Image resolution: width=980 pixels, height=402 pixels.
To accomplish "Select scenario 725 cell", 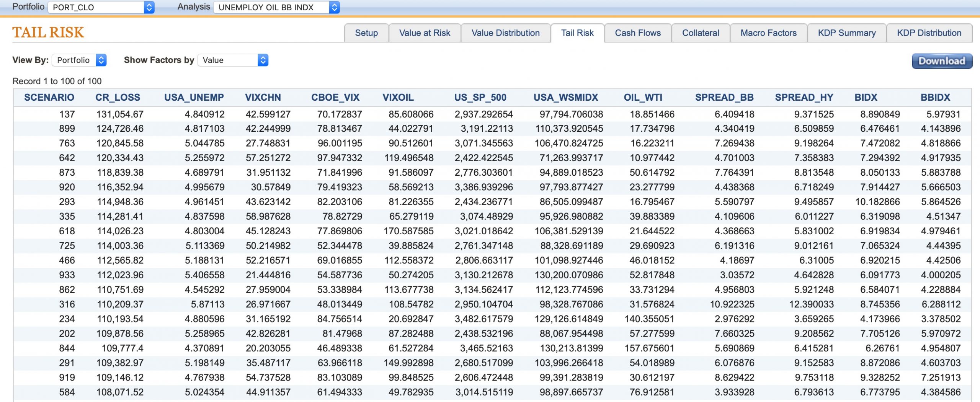I will [67, 246].
